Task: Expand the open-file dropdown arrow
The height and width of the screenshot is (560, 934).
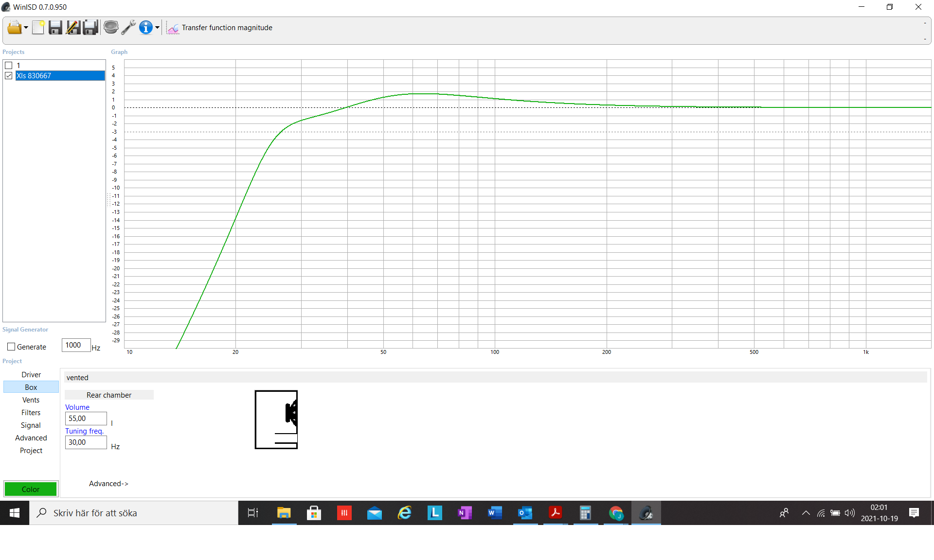Action: [x=26, y=28]
